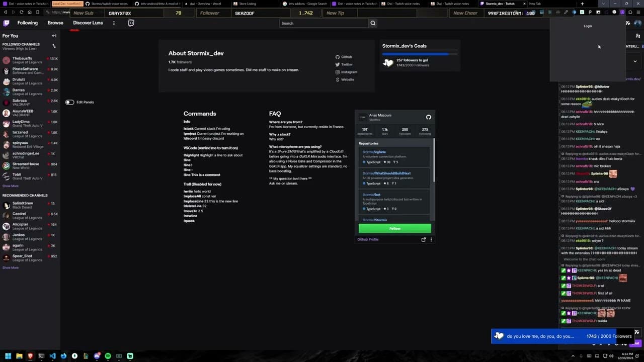Open the Twitch home logo
Screen dimensions: 644x362
click(x=6, y=23)
